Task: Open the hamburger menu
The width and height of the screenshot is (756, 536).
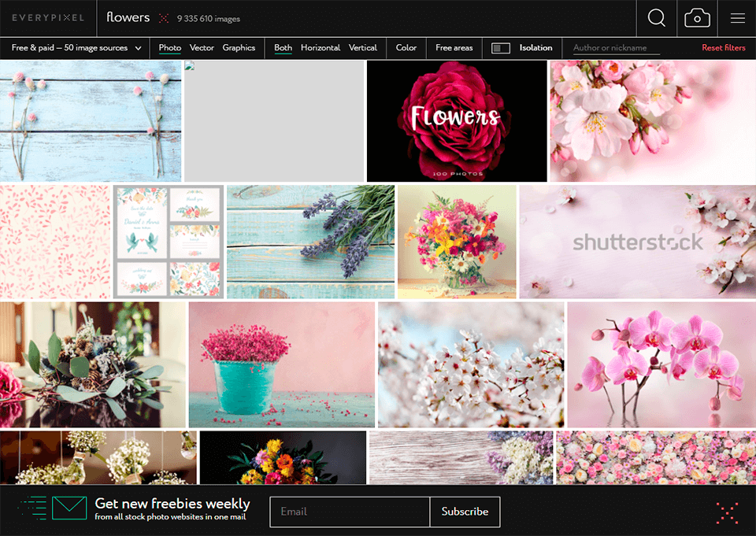Action: click(x=737, y=18)
